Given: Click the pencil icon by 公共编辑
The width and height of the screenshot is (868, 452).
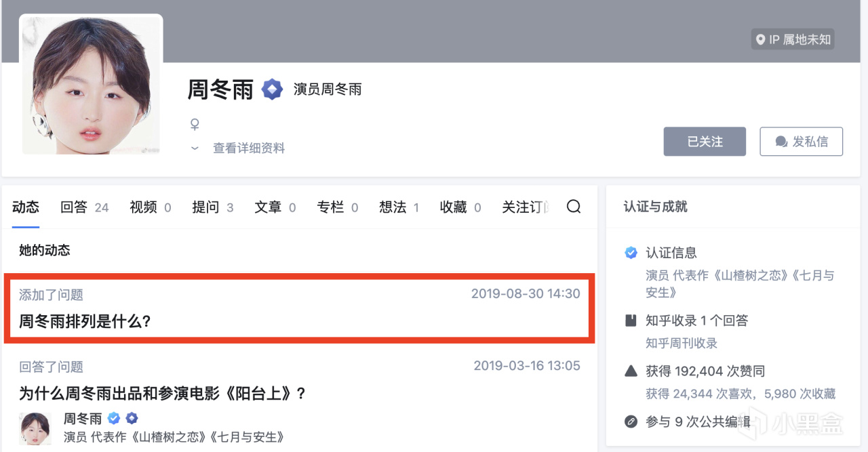Looking at the screenshot, I should pyautogui.click(x=631, y=422).
